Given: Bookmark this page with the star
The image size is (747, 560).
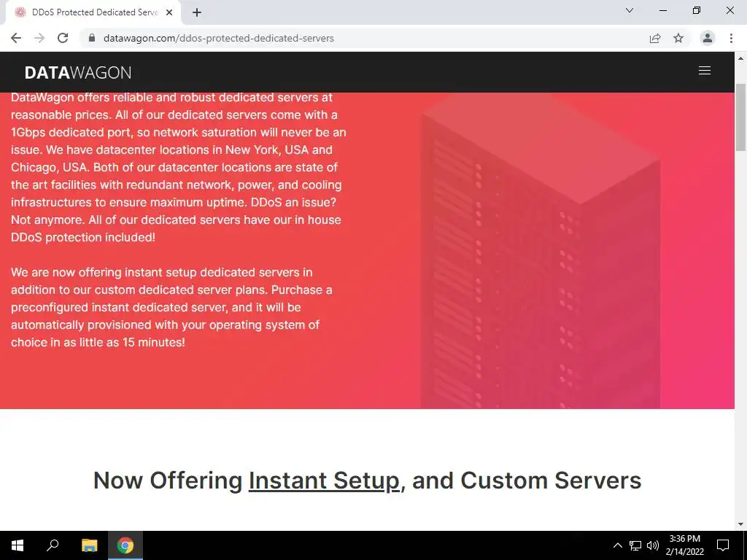Looking at the screenshot, I should [678, 38].
